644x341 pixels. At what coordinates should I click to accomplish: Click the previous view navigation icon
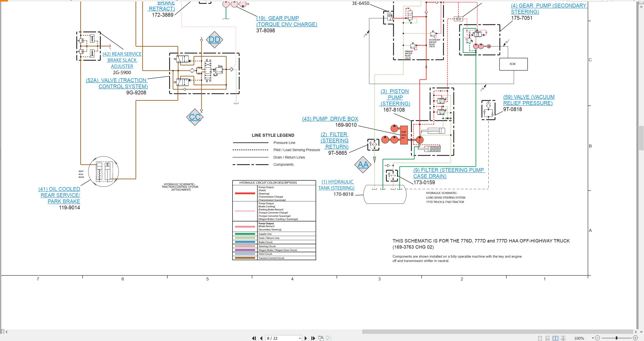tap(321, 338)
